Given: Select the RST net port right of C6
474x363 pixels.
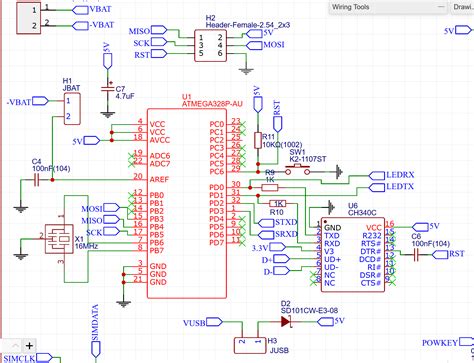Looking at the screenshot, I should pos(440,255).
